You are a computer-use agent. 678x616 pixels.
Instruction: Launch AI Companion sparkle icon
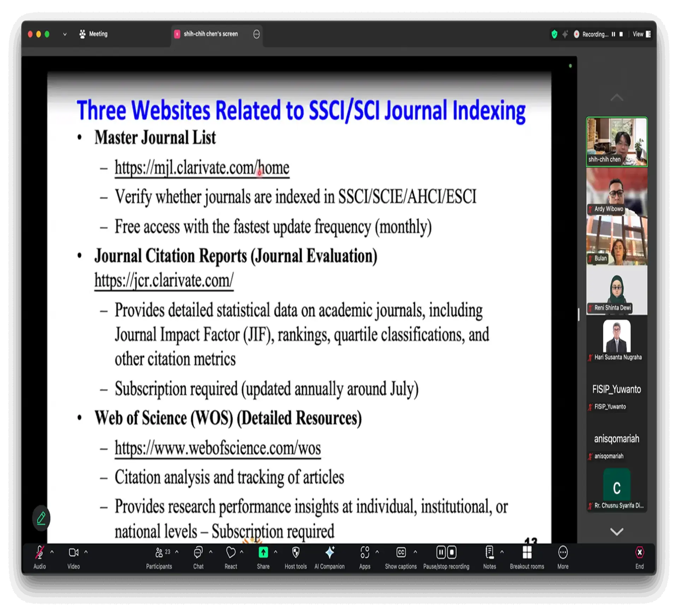click(329, 553)
